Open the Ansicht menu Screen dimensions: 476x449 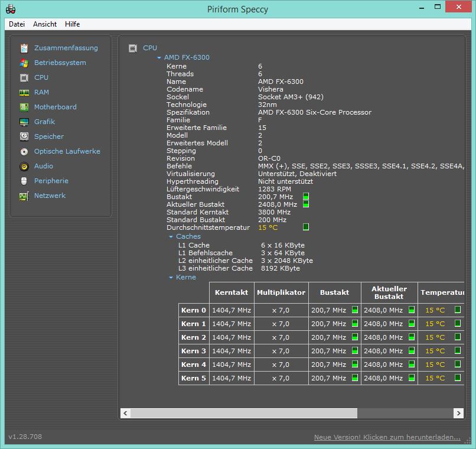[45, 24]
